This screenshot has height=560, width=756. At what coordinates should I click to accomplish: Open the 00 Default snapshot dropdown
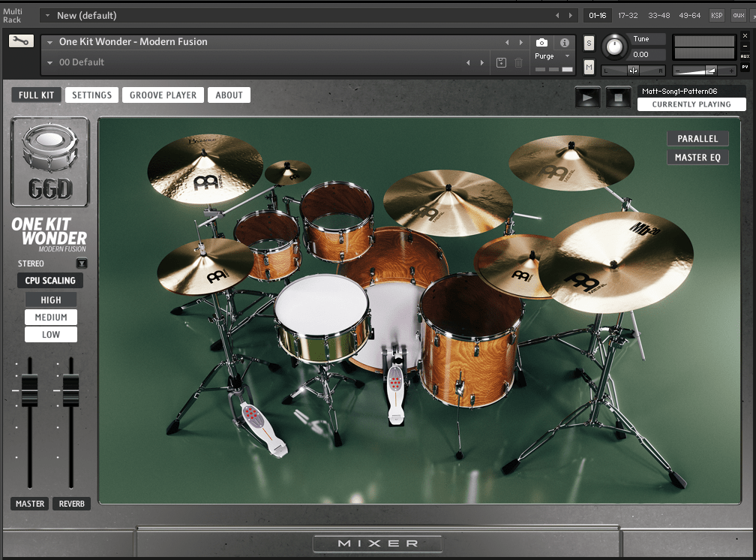(50, 62)
